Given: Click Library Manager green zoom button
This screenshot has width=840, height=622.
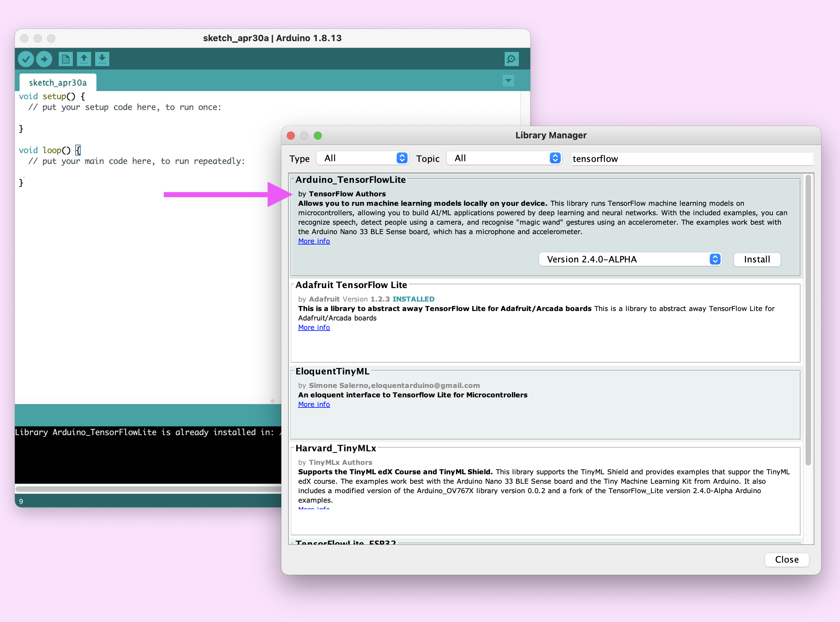Looking at the screenshot, I should 318,136.
